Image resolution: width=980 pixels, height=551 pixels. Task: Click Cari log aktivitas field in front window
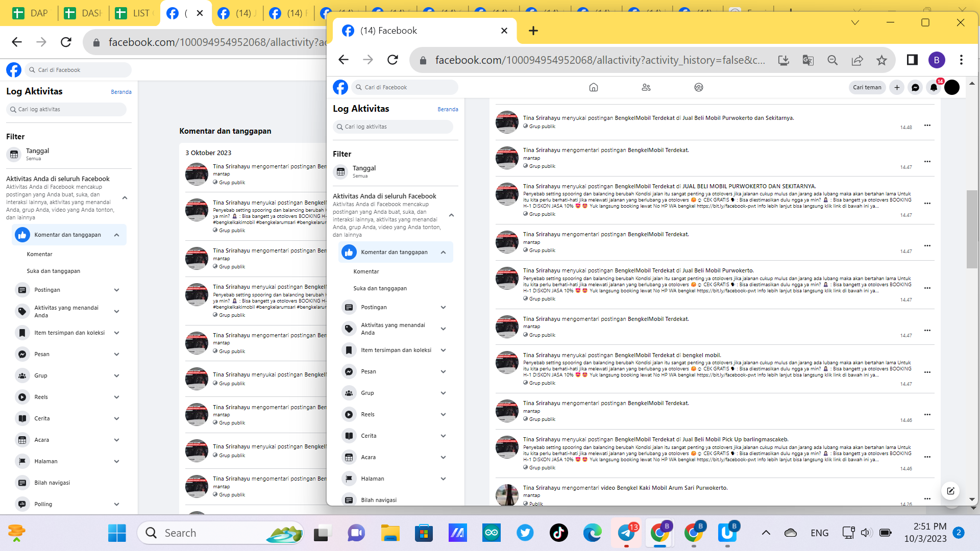[x=393, y=127]
